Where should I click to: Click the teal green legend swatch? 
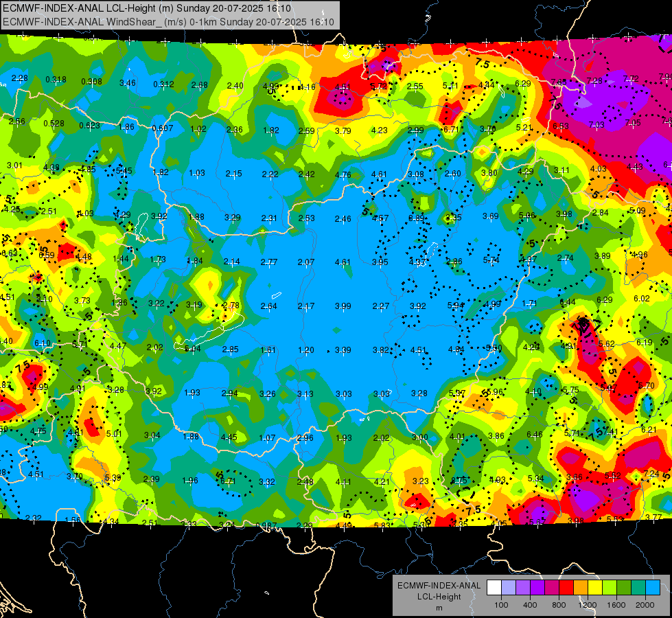click(638, 588)
